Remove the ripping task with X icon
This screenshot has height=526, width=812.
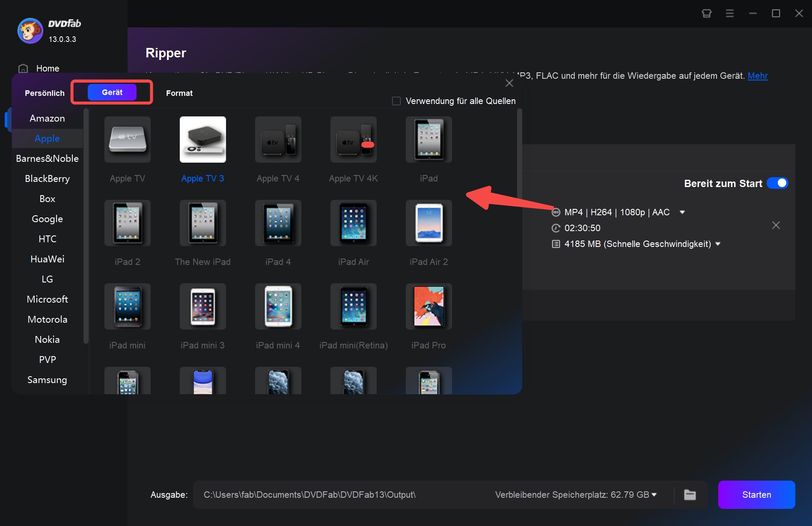(x=776, y=225)
